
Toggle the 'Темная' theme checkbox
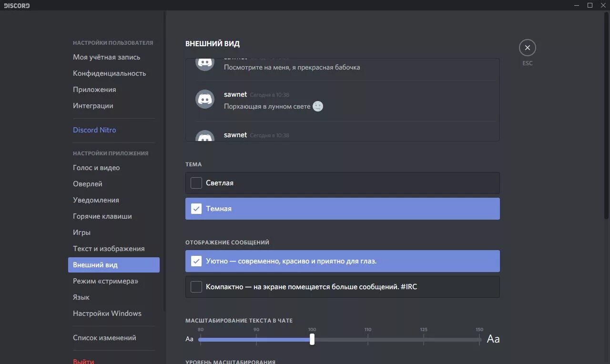[196, 209]
